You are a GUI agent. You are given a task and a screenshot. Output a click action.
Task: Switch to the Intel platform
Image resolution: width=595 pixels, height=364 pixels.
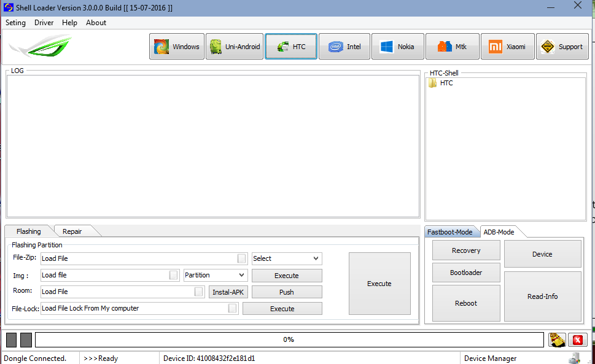pos(344,46)
